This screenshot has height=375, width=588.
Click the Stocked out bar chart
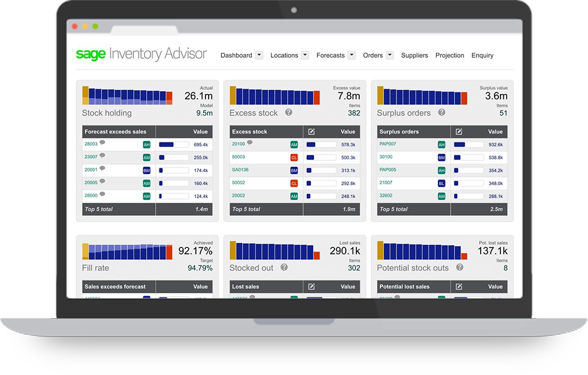pos(275,251)
